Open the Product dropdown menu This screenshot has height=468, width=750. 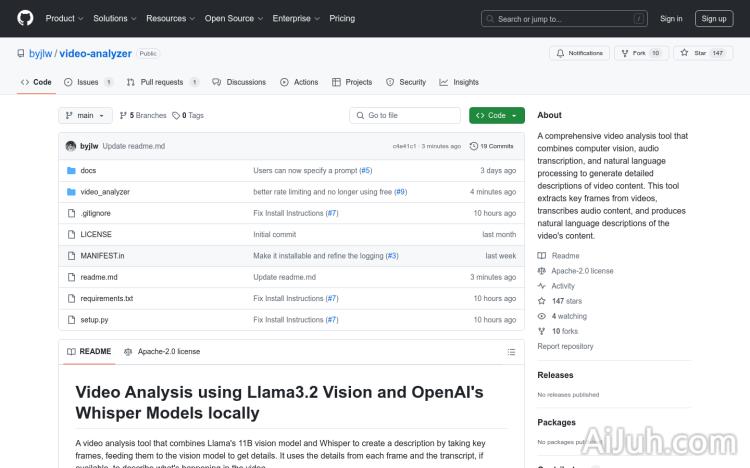(64, 18)
